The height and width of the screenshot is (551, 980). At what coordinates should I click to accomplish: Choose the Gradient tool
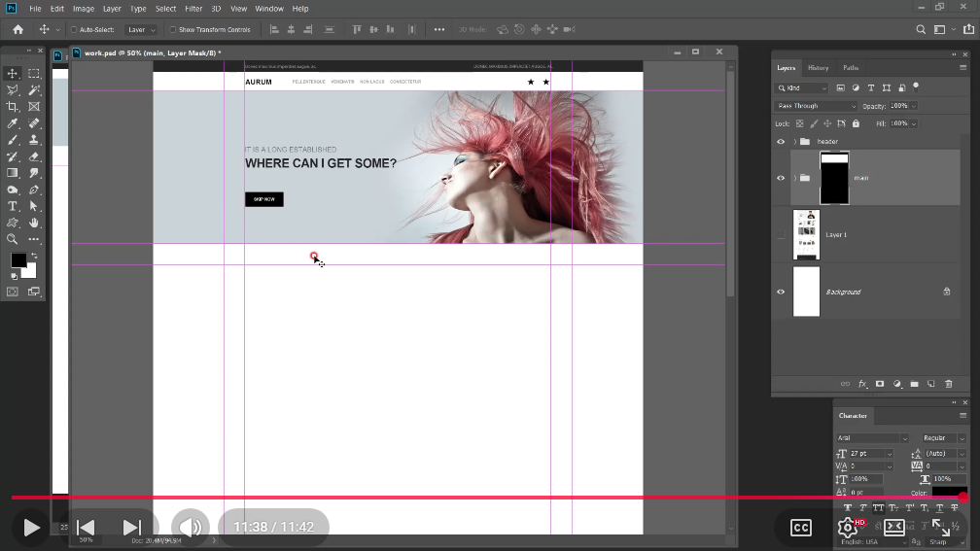point(13,173)
